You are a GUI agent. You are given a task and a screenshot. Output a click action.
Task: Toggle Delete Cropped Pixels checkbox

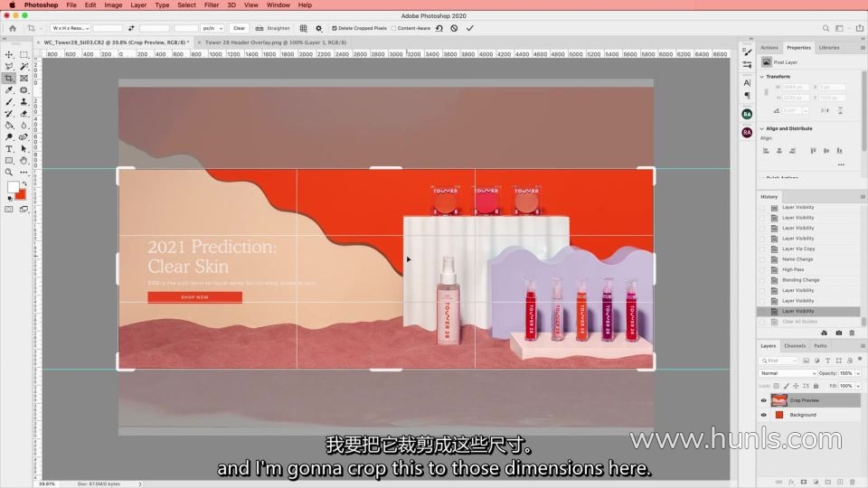tap(335, 28)
